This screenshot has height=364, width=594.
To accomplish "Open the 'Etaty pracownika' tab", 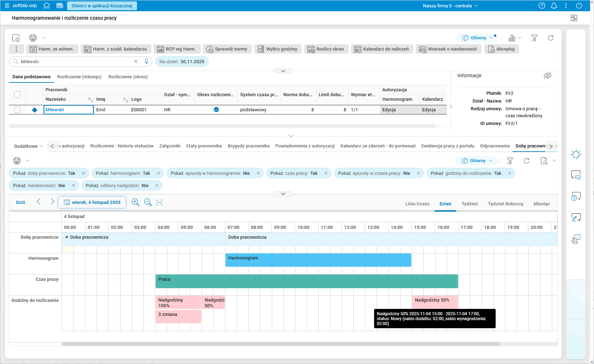I will tap(204, 146).
